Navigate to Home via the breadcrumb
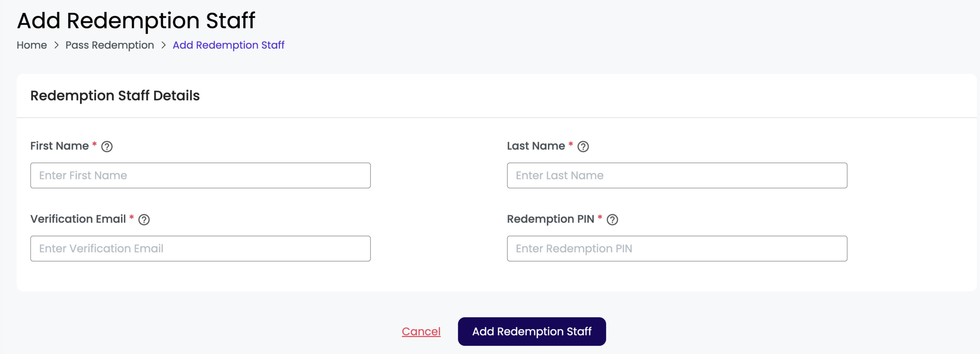Image resolution: width=980 pixels, height=354 pixels. (32, 45)
